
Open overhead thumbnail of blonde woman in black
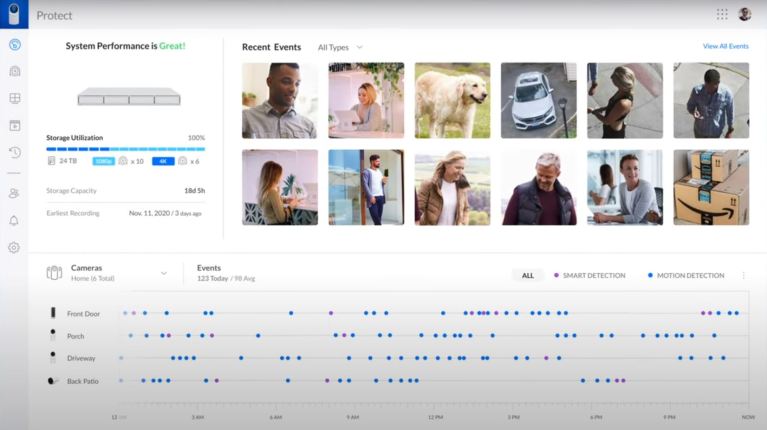pos(625,100)
